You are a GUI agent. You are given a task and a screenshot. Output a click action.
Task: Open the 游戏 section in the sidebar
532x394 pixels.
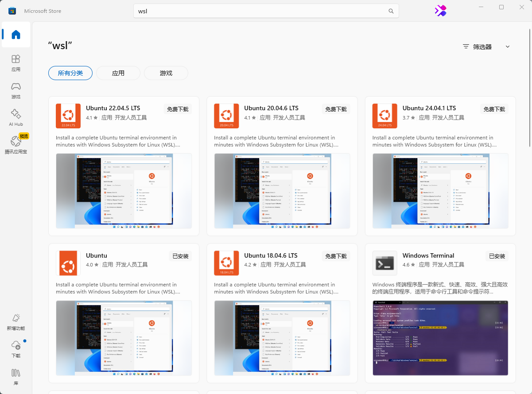(16, 90)
